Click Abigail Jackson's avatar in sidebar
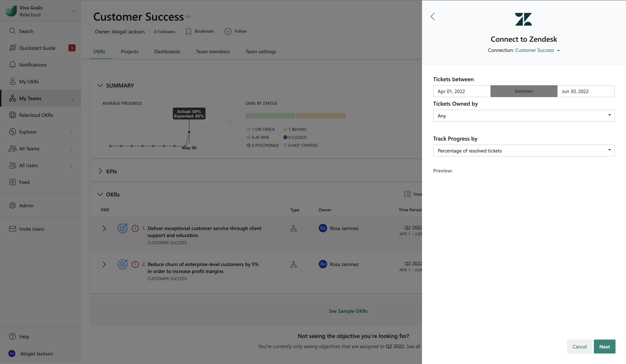This screenshot has width=626, height=364. 12,353
